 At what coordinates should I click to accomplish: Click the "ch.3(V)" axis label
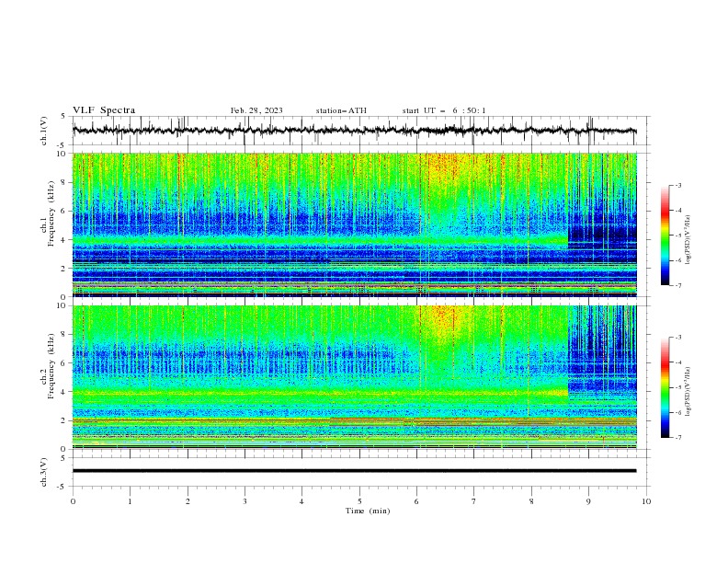pos(44,472)
